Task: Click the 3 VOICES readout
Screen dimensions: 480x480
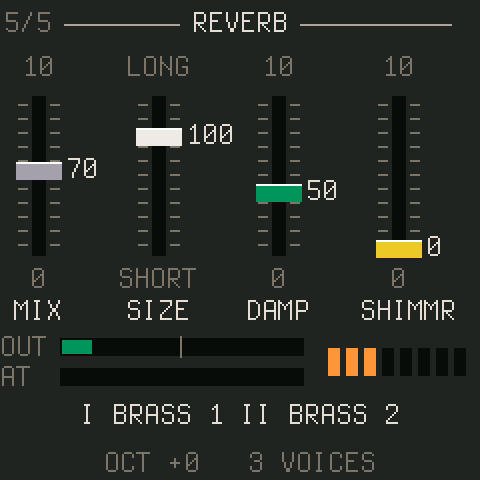Action: tap(312, 462)
